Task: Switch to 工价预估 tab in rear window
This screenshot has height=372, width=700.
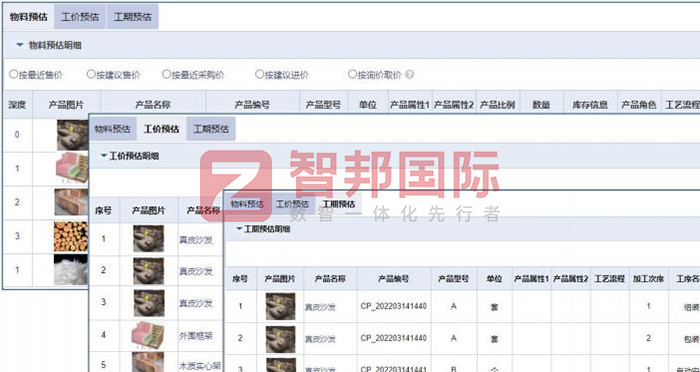Action: pos(80,17)
